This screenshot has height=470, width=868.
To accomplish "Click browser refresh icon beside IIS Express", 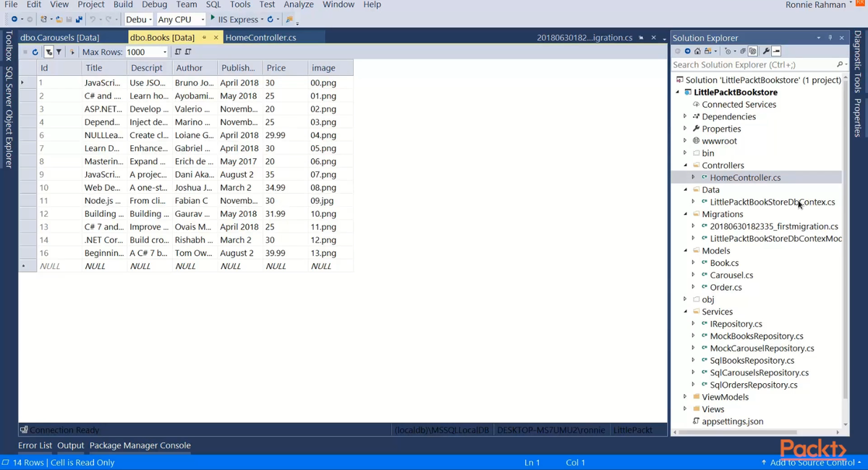I will [270, 20].
